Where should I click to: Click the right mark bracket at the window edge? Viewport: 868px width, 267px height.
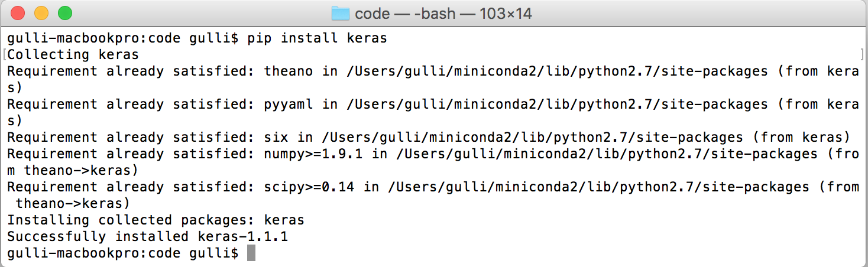(863, 56)
